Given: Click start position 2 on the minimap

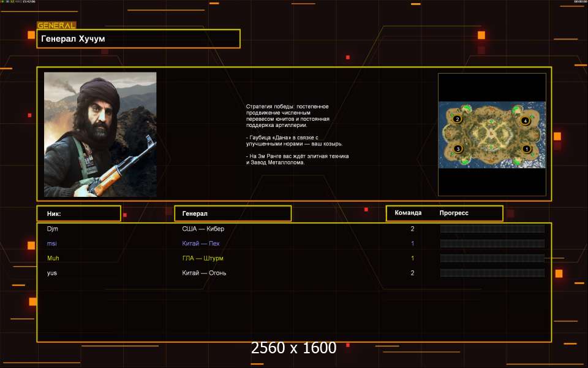Looking at the screenshot, I should tap(457, 119).
